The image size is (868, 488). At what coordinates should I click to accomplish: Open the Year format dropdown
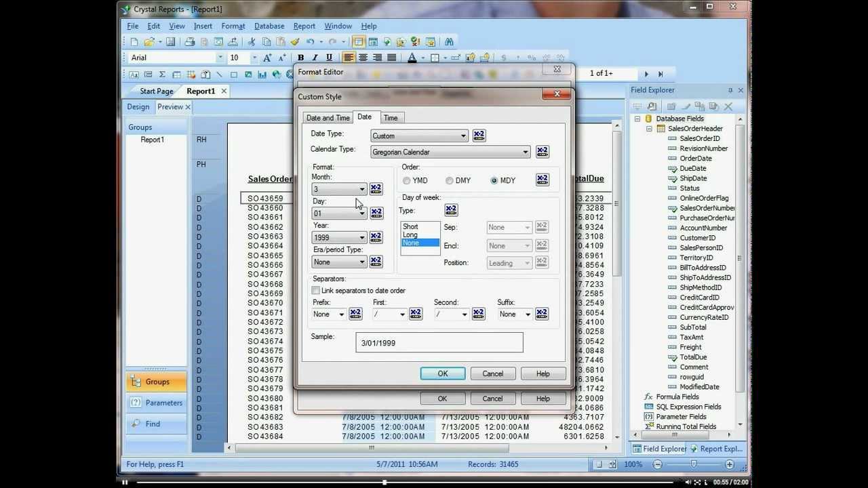point(362,238)
